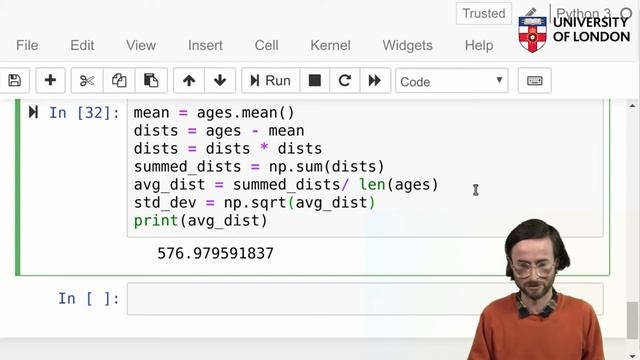Screen dimensions: 640x360
Task: Open the Help menu
Action: point(479,45)
